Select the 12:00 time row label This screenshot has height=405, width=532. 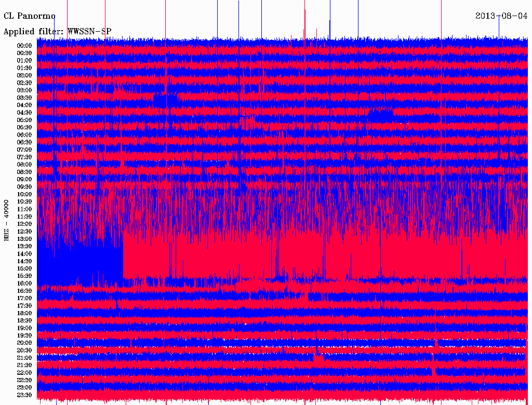click(24, 224)
